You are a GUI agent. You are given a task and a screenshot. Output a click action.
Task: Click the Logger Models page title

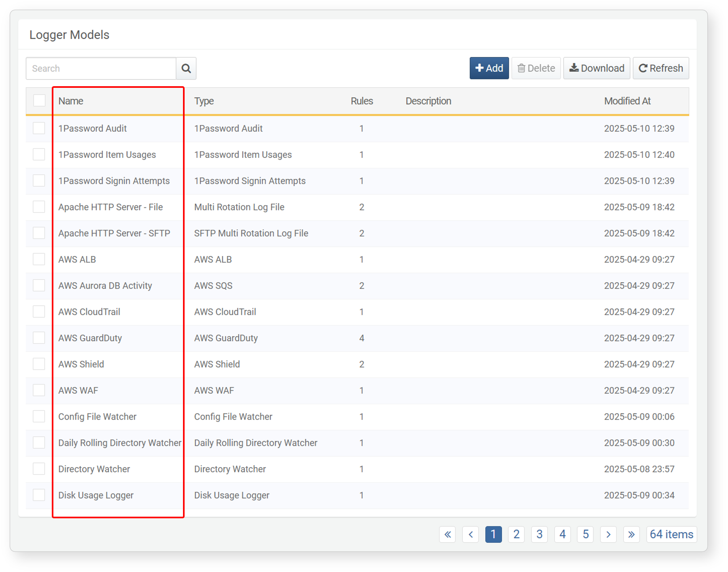click(69, 34)
